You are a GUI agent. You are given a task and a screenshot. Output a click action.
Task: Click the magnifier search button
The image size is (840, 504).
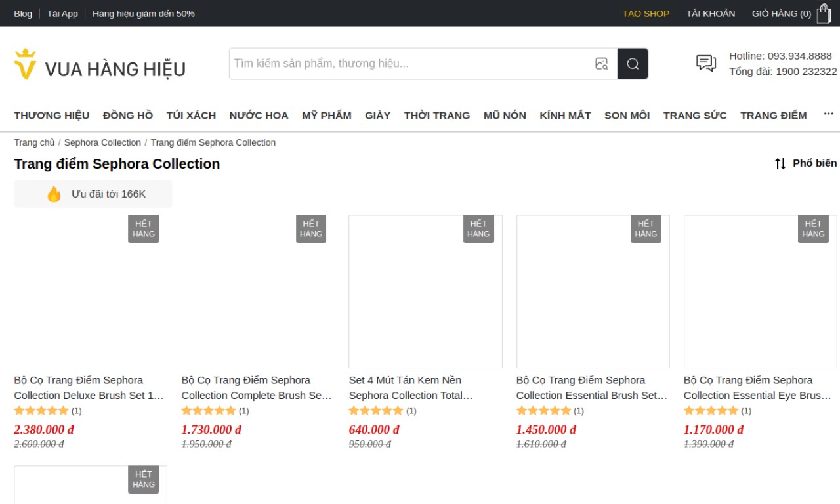click(633, 64)
